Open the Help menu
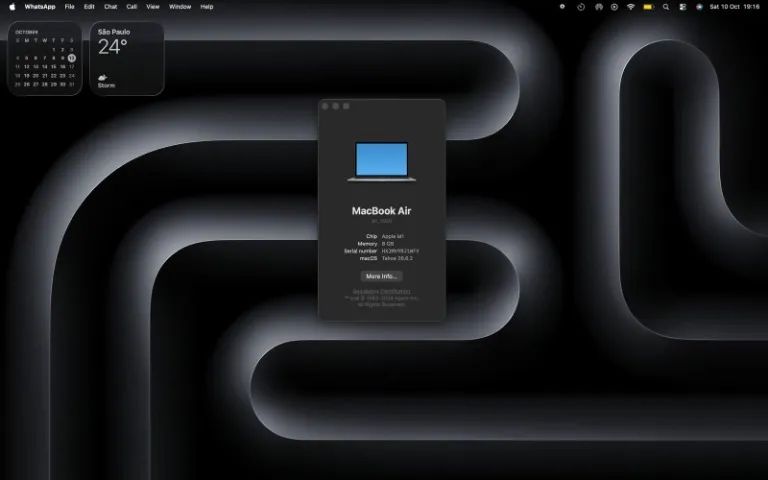The height and width of the screenshot is (480, 768). pyautogui.click(x=207, y=7)
